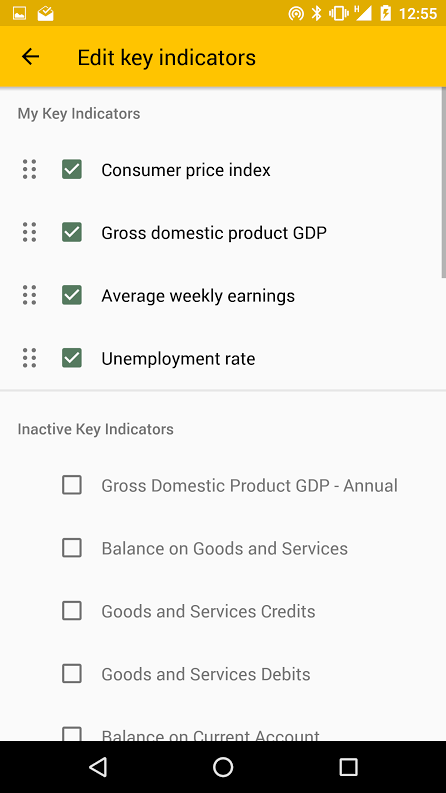Click the drag handle beside Unemployment rate
This screenshot has height=793, width=446.
point(29,358)
